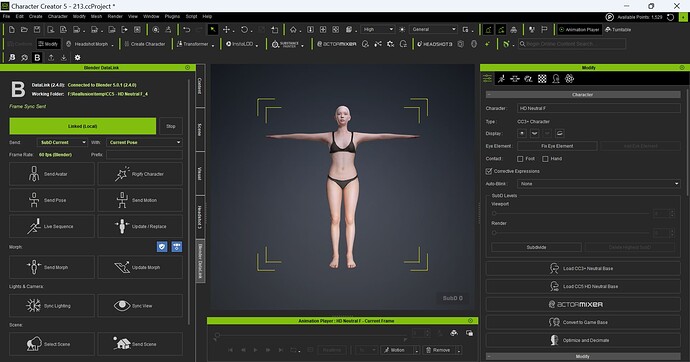Screen dimensions: 690x362
Task: Switch to the Content side tab
Action: (200, 86)
